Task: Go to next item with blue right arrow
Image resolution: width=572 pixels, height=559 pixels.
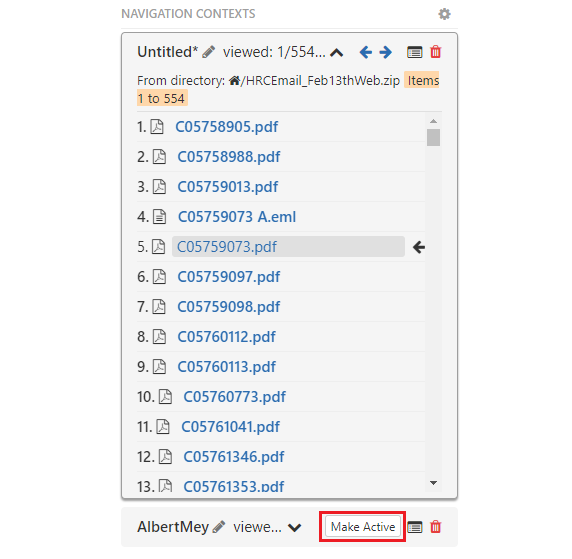Action: click(385, 52)
